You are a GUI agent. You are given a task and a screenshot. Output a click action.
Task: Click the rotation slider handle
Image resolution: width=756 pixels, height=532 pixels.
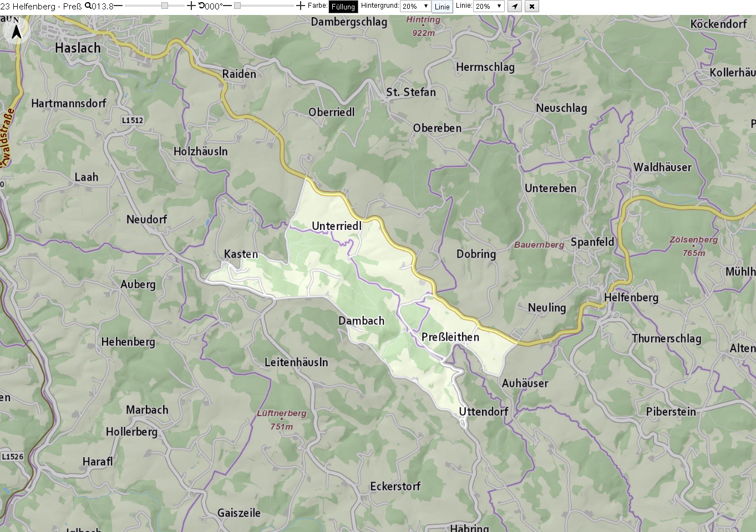click(x=237, y=6)
